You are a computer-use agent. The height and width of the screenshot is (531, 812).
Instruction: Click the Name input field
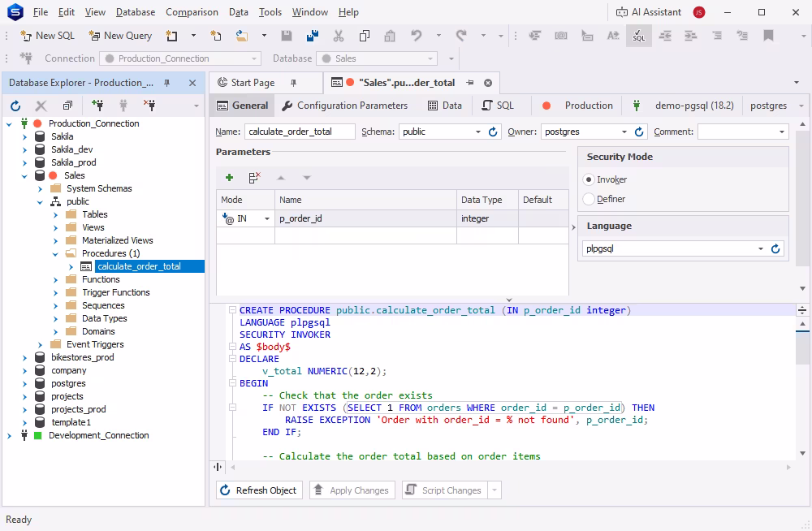(300, 132)
